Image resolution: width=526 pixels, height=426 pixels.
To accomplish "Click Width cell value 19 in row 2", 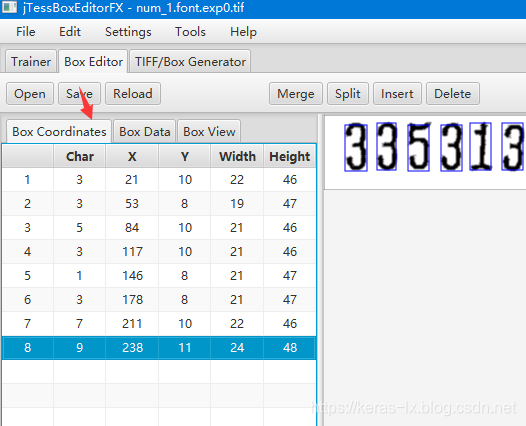I will pyautogui.click(x=237, y=204).
